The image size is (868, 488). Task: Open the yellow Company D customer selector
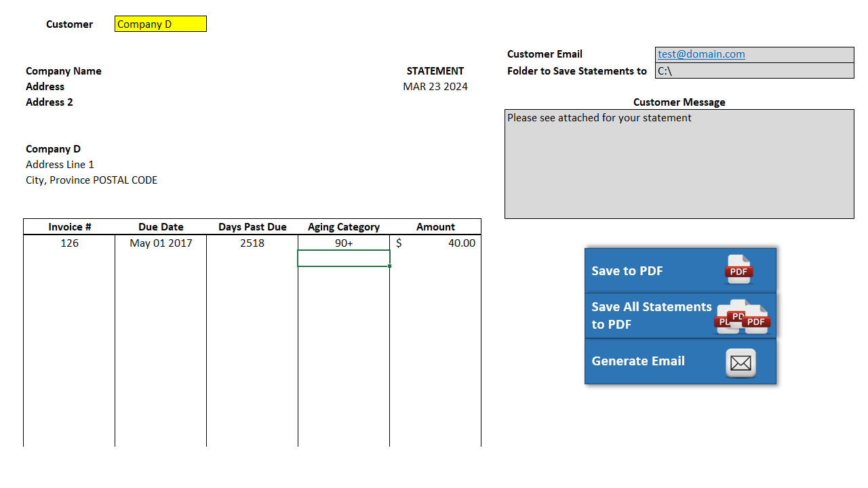click(x=161, y=24)
